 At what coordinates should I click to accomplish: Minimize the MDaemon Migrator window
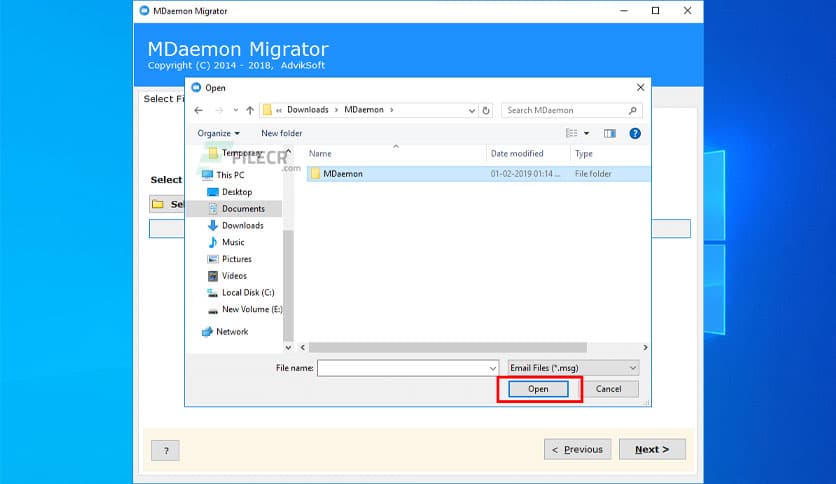pyautogui.click(x=624, y=11)
